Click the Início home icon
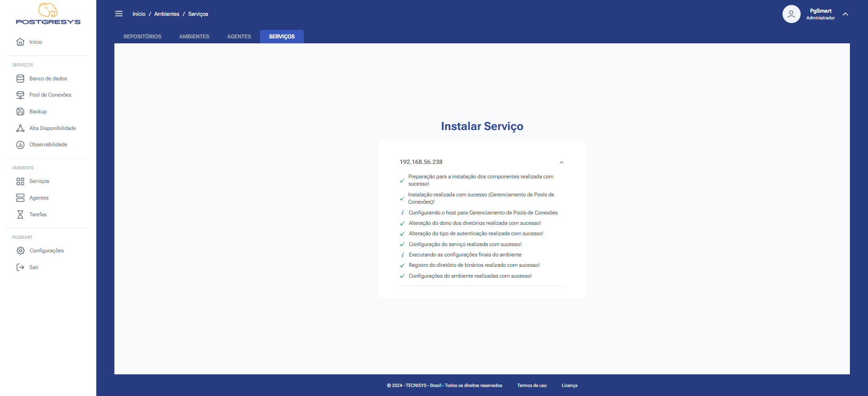This screenshot has width=868, height=396. [20, 42]
